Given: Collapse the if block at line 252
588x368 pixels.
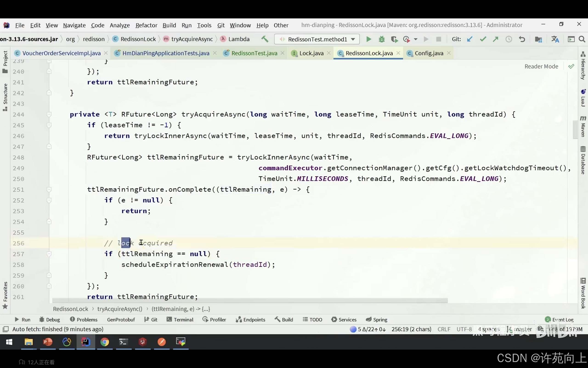Looking at the screenshot, I should pyautogui.click(x=49, y=200).
